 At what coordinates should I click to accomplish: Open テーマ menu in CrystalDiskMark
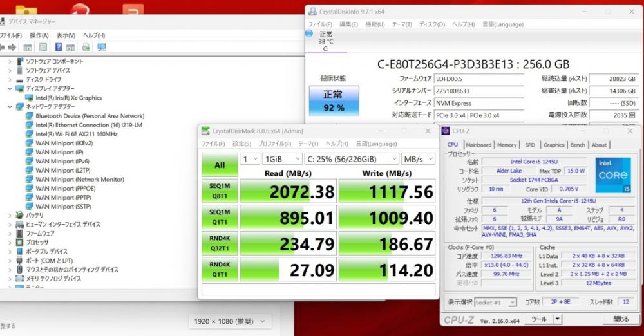click(308, 144)
